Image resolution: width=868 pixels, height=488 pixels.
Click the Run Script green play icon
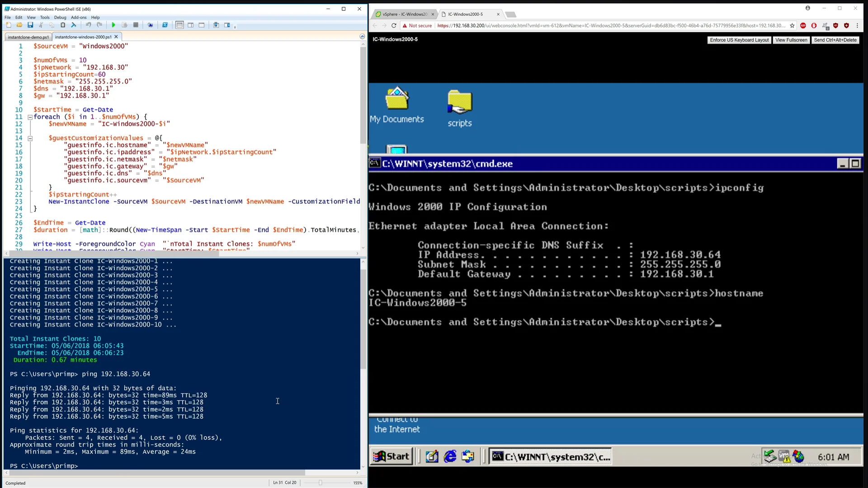(113, 25)
